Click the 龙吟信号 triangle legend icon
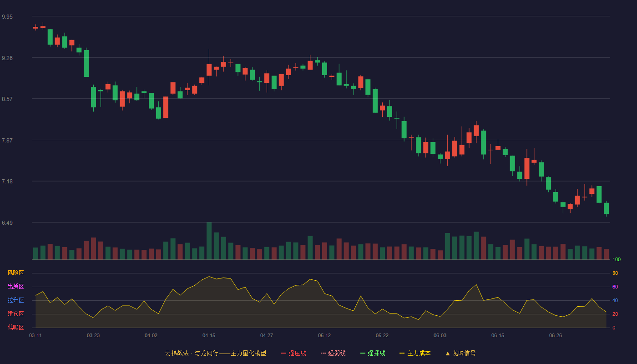The height and width of the screenshot is (364, 637). tap(448, 353)
